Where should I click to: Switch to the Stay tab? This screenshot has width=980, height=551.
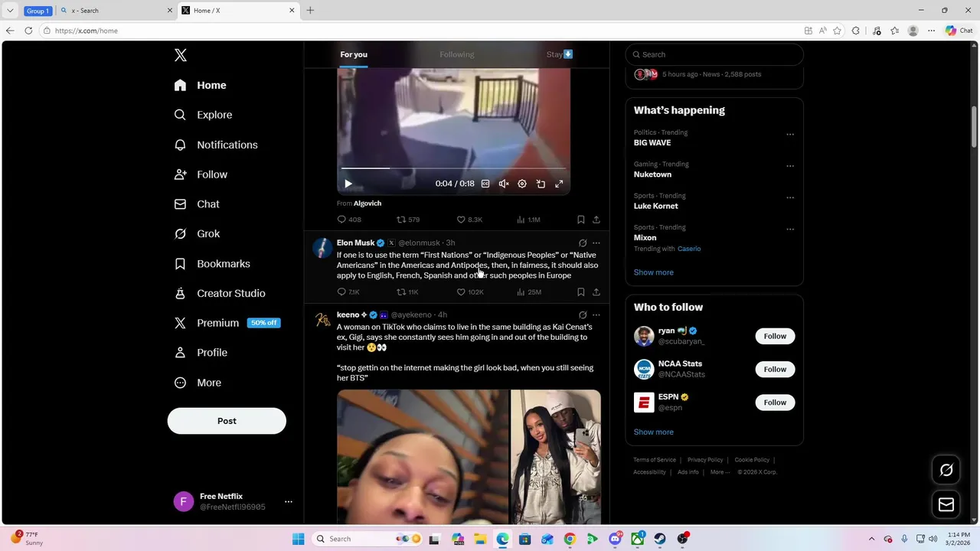[559, 54]
